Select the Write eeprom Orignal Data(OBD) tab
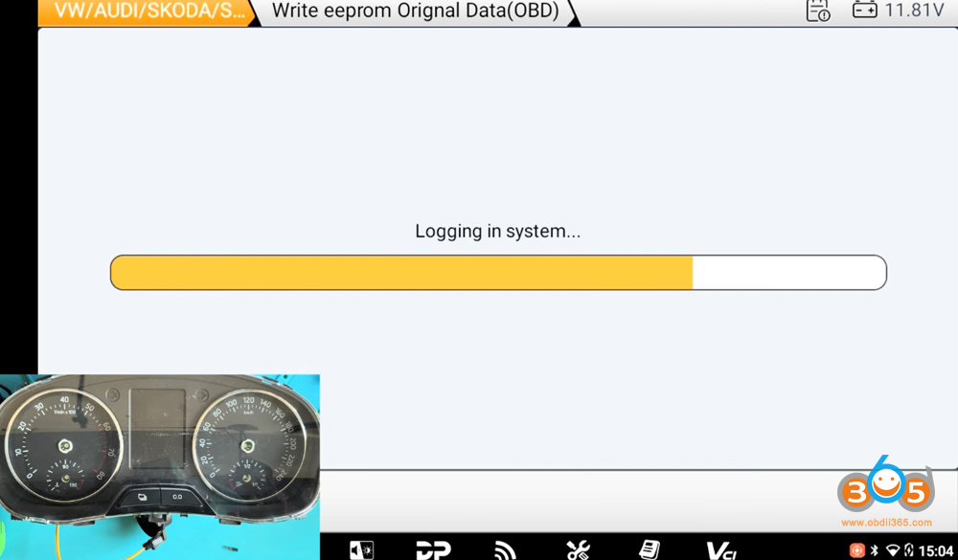Image resolution: width=958 pixels, height=560 pixels. coord(416,11)
